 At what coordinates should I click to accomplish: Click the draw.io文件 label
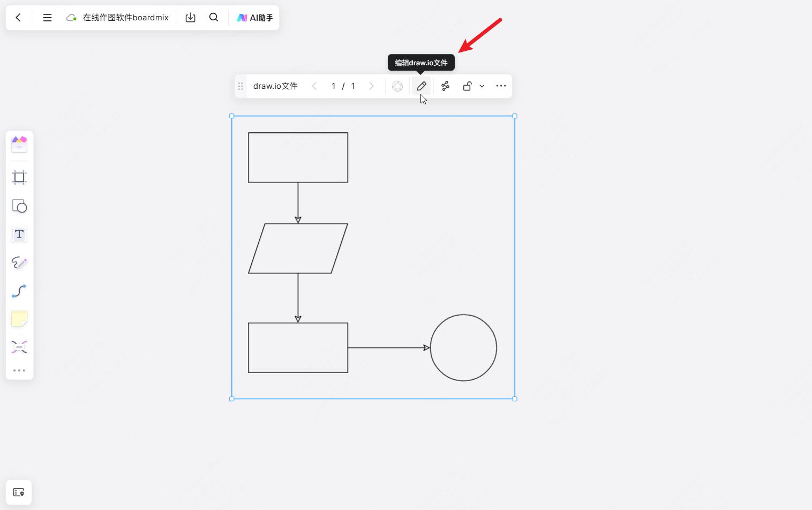[275, 86]
